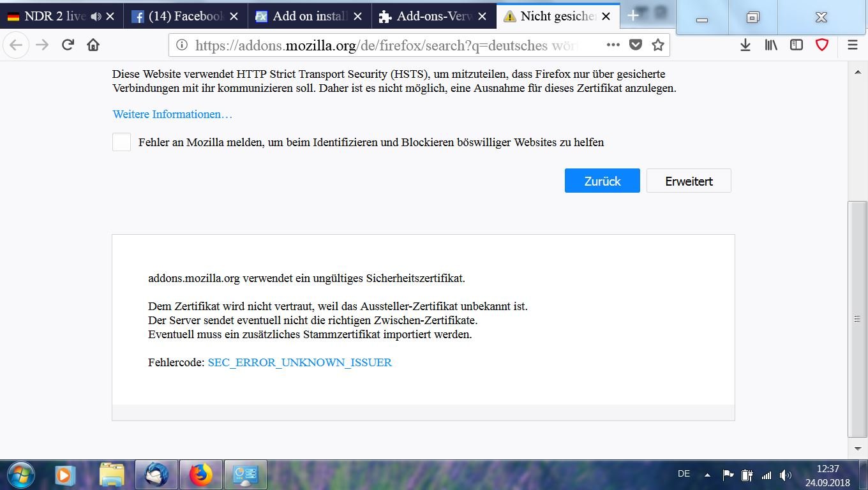Save page to Pocket icon
This screenshot has width=868, height=490.
pos(636,45)
